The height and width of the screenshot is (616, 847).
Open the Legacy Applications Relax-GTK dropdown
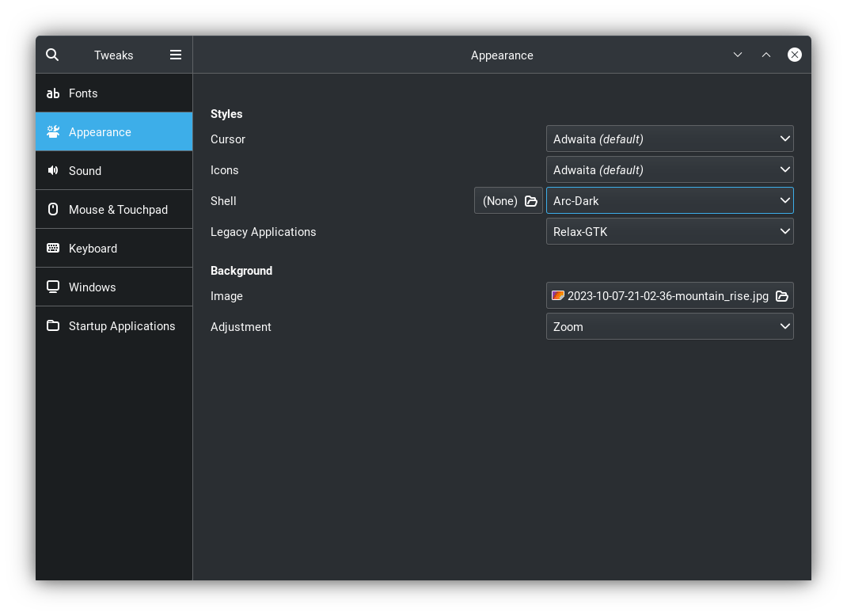tap(670, 231)
